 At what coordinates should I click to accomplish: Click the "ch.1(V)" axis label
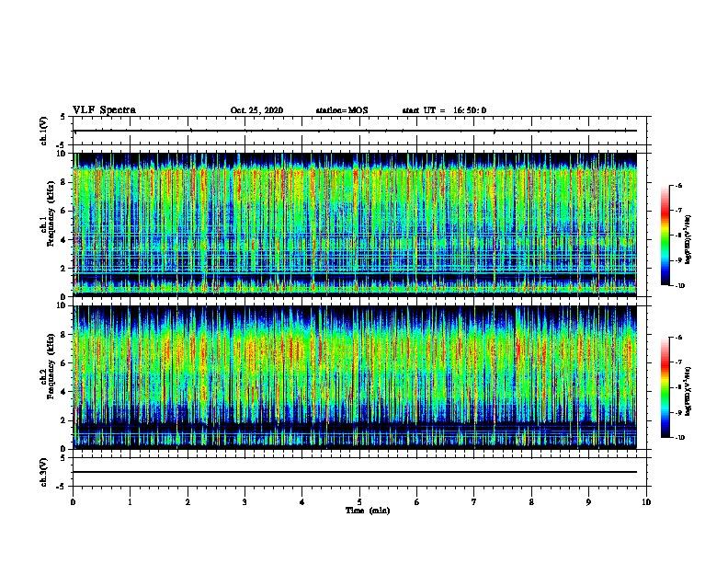pos(43,131)
